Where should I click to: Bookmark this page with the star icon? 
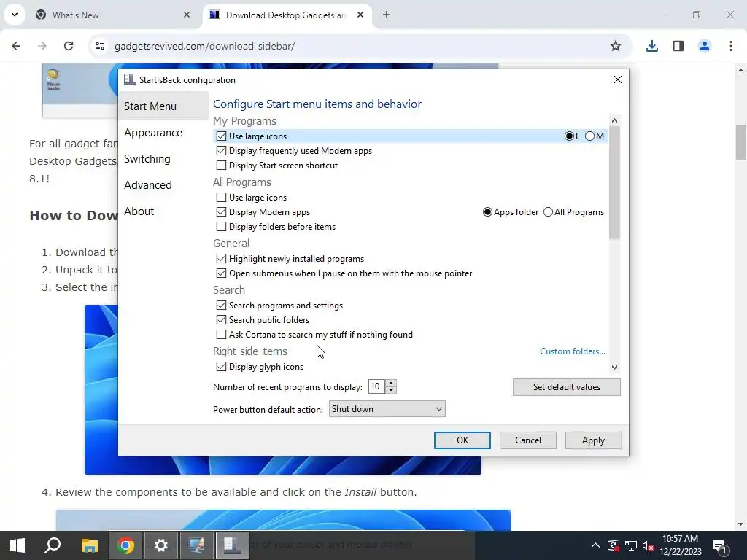tap(616, 46)
